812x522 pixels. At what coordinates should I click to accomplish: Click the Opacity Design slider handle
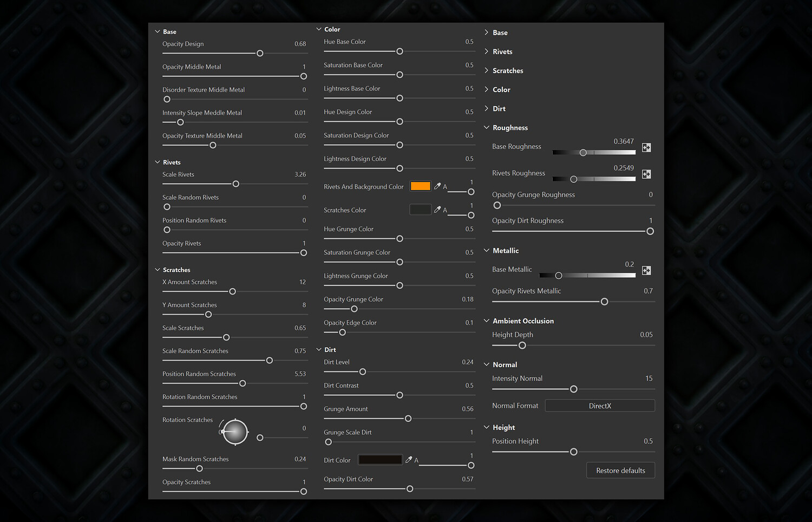tap(260, 53)
